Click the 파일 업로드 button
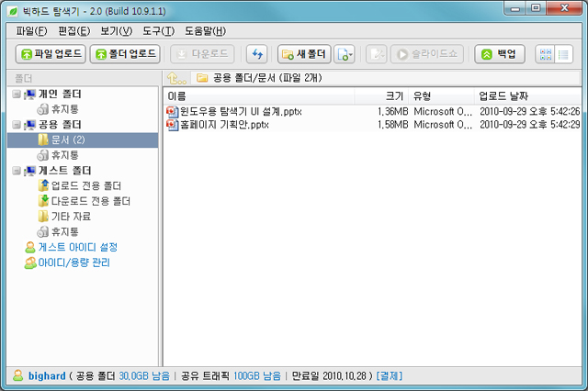 51,54
